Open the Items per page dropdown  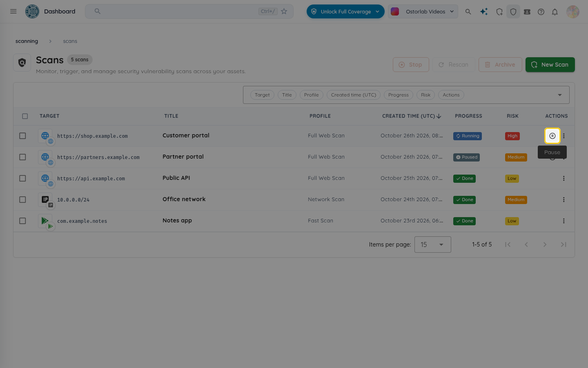coord(433,245)
